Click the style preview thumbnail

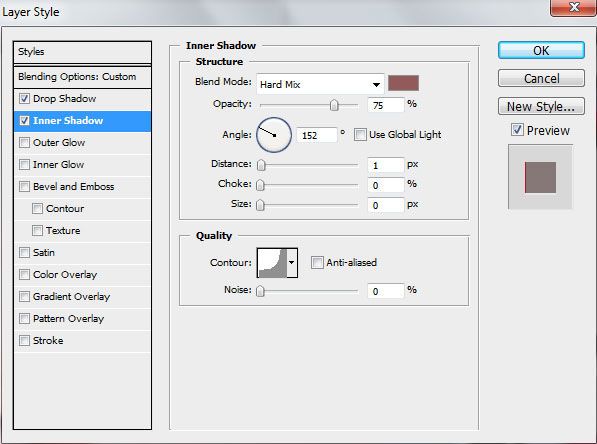(540, 177)
